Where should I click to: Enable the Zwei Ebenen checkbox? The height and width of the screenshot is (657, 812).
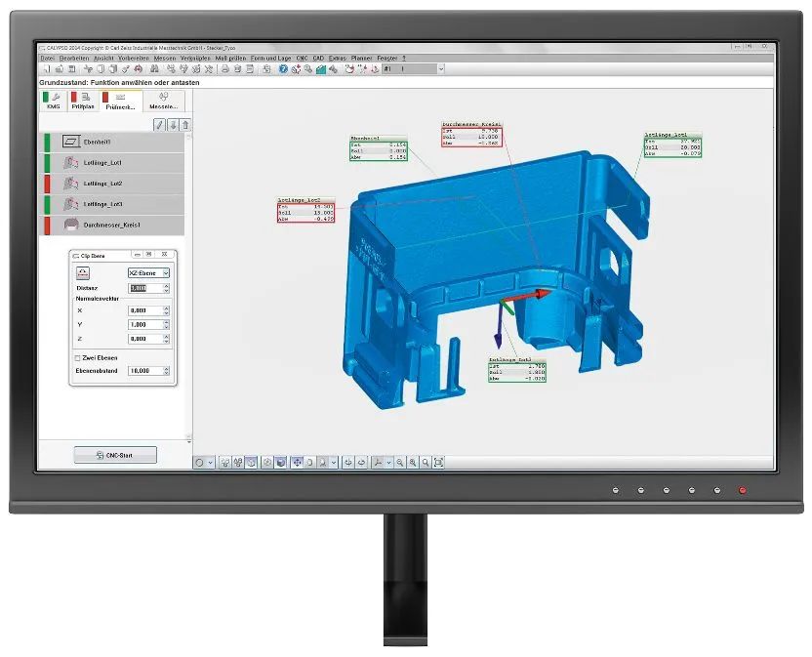coord(78,357)
